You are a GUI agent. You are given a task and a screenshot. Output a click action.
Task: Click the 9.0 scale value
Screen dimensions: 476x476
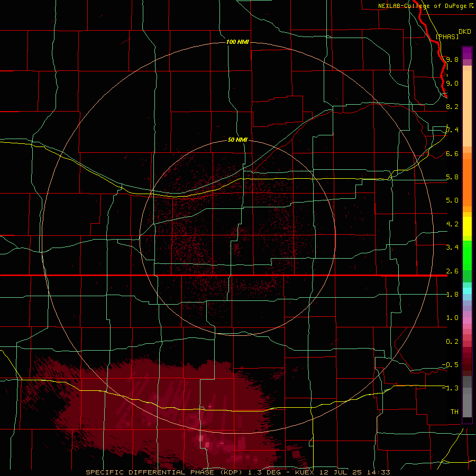click(452, 83)
